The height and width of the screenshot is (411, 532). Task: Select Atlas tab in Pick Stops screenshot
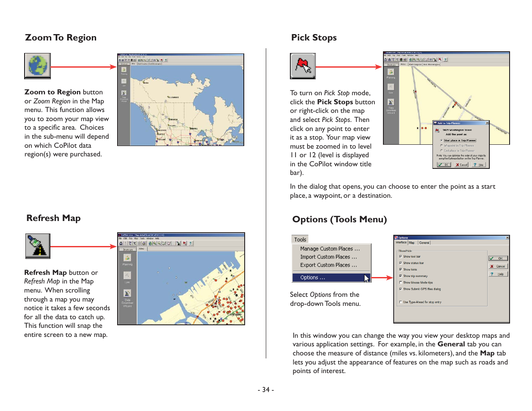click(403, 64)
